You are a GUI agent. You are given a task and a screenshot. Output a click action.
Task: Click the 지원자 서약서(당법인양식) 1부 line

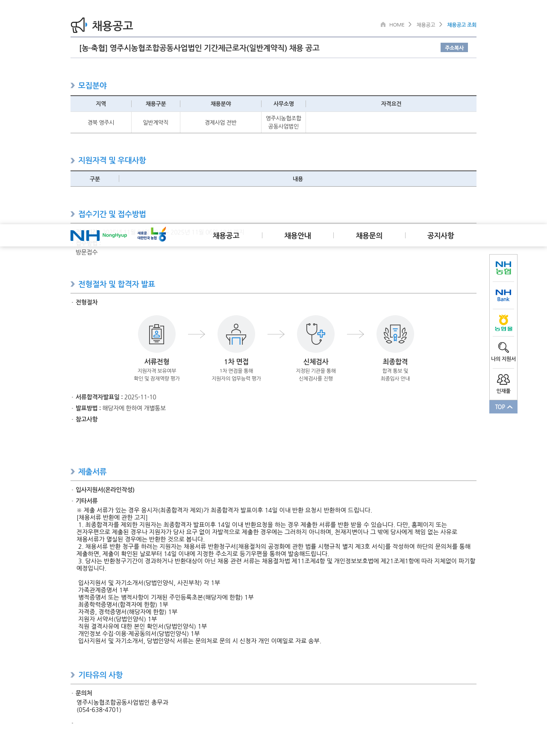pos(118,619)
